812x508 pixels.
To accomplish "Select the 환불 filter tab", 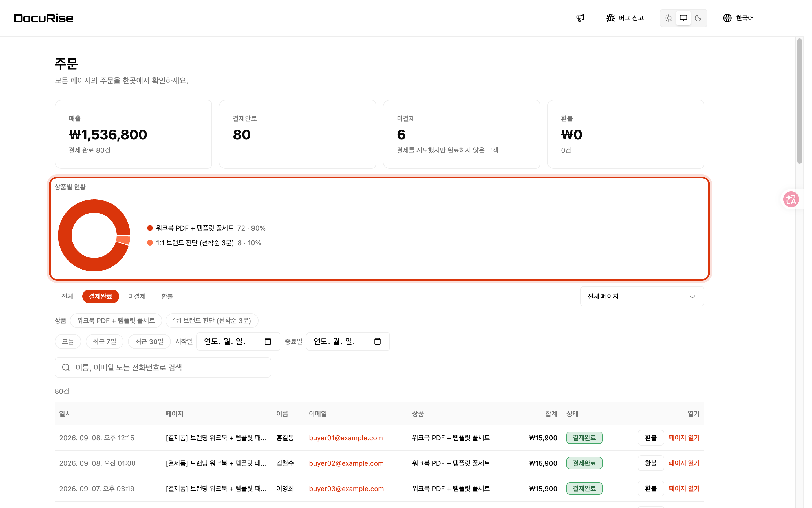I will tap(167, 296).
